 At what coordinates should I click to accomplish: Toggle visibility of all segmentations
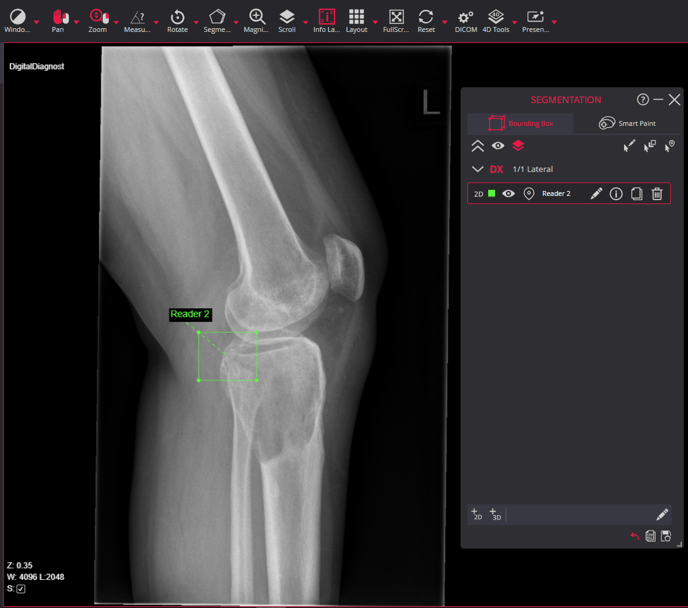(498, 146)
